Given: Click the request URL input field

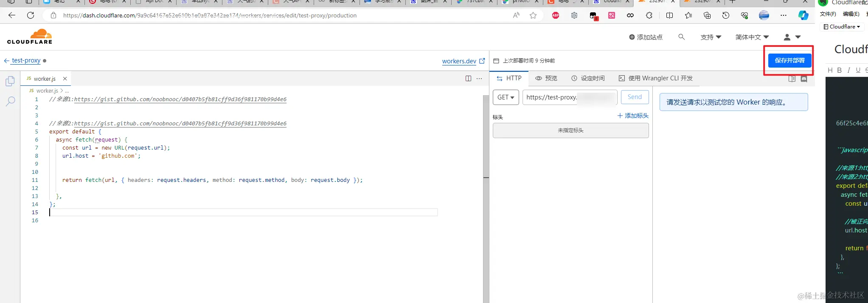Looking at the screenshot, I should point(570,97).
